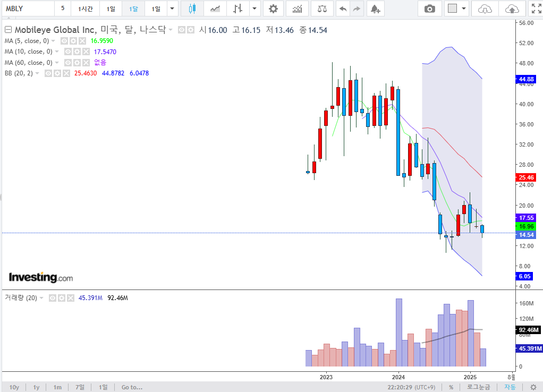This screenshot has width=543, height=392.
Task: Toggle visibility of MA (10, close, 0)
Action: pos(68,52)
